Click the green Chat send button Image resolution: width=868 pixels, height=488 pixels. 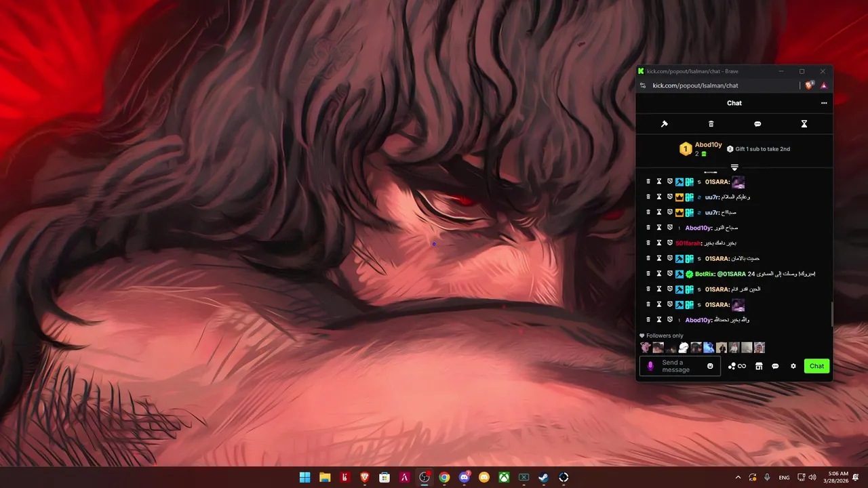(x=816, y=366)
